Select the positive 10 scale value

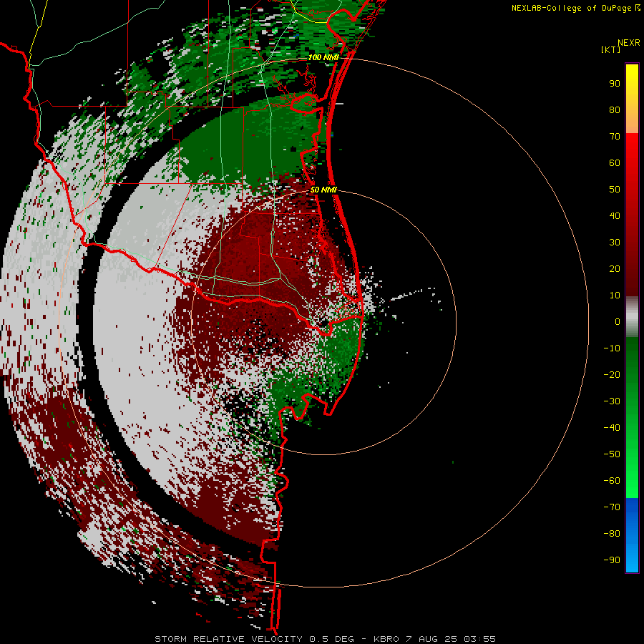click(615, 296)
